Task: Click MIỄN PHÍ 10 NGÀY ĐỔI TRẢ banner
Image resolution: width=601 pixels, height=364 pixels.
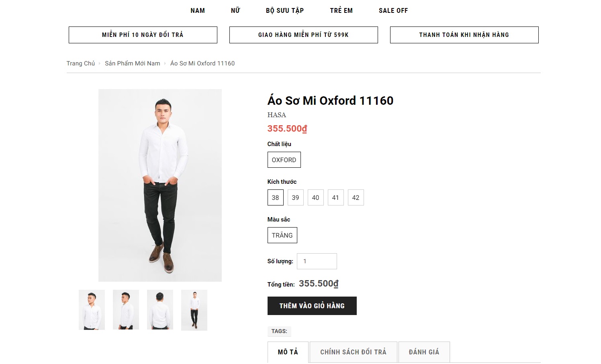Action: [x=143, y=35]
